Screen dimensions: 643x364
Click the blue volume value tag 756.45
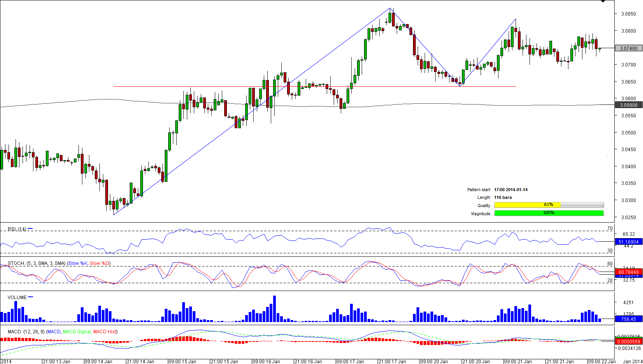tap(629, 319)
